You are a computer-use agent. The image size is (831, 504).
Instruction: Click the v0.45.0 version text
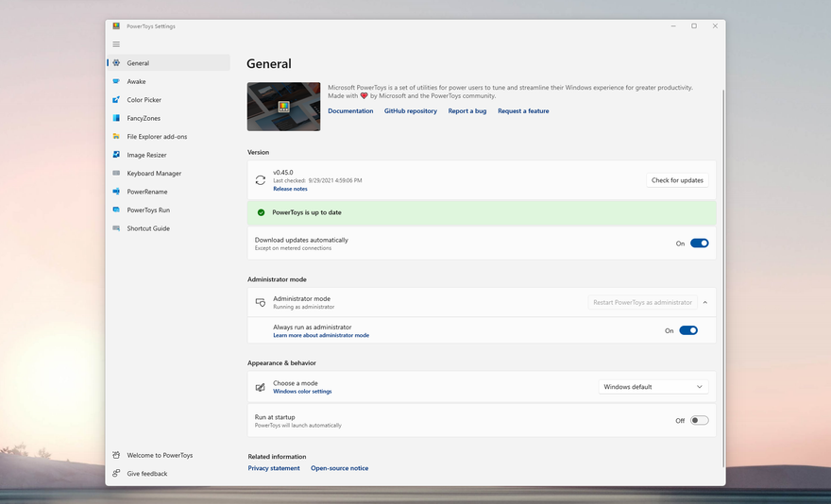[x=283, y=172]
